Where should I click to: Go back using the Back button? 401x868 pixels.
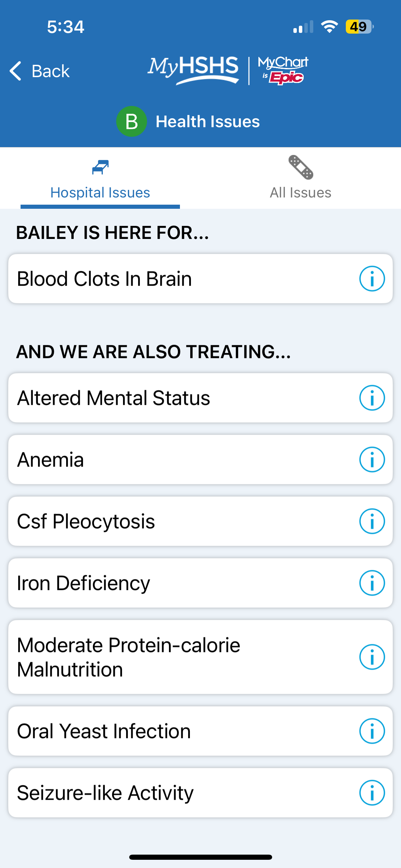point(40,71)
